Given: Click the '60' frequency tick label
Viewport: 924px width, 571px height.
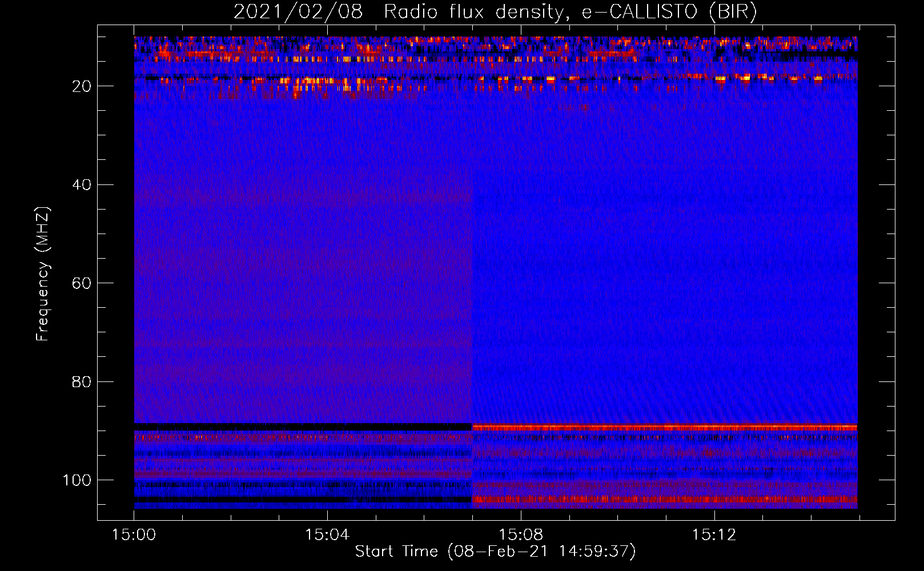Looking at the screenshot, I should [82, 284].
